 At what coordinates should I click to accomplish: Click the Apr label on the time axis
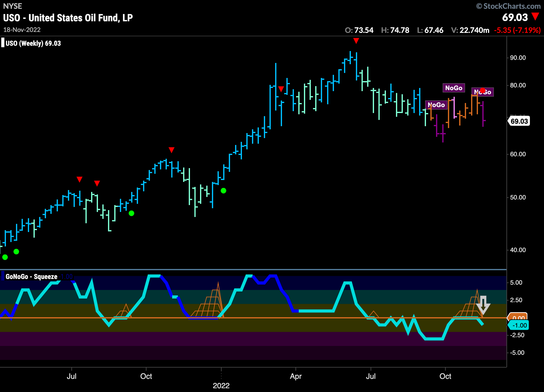click(x=296, y=376)
